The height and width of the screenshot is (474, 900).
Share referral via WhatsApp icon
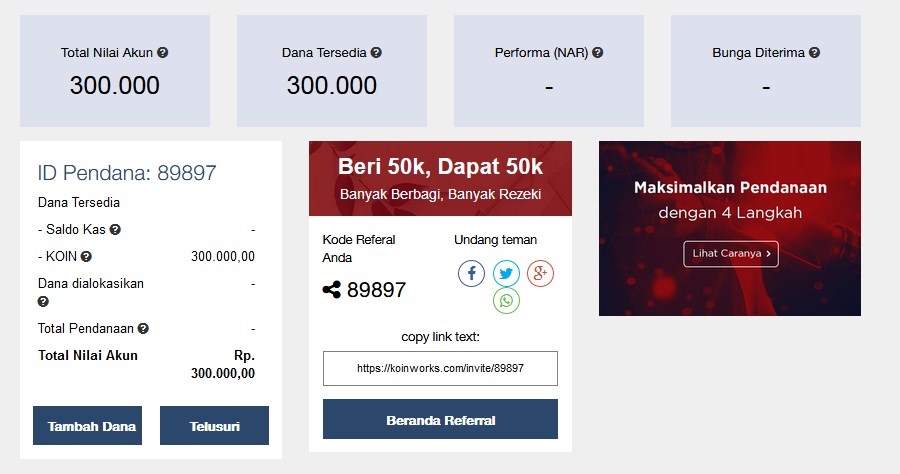pos(506,300)
